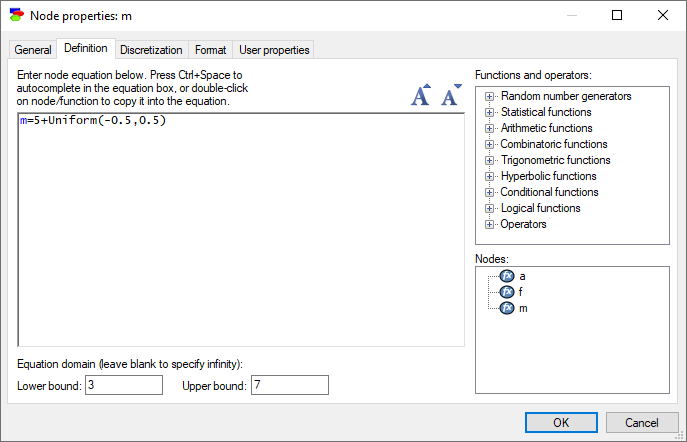Expand Statistical functions category
Viewport: 687px width, 442px height.
pyautogui.click(x=489, y=113)
